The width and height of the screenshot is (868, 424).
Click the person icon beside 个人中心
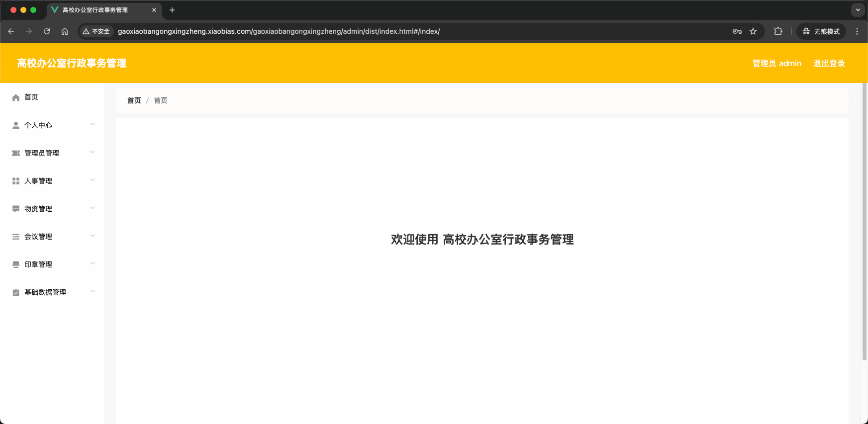[16, 125]
